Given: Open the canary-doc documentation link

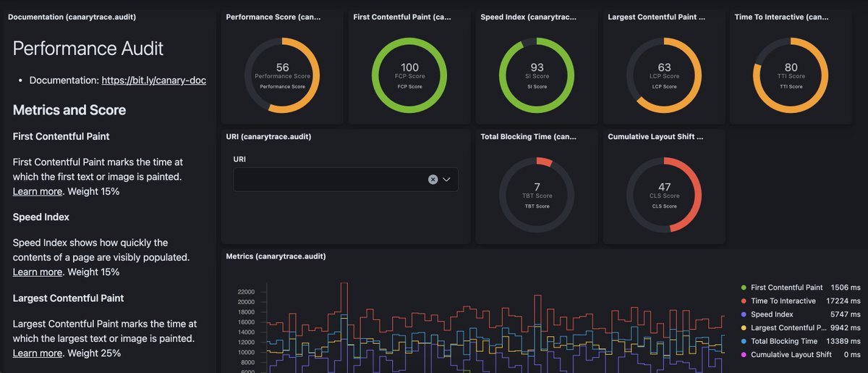Looking at the screenshot, I should click(x=154, y=80).
